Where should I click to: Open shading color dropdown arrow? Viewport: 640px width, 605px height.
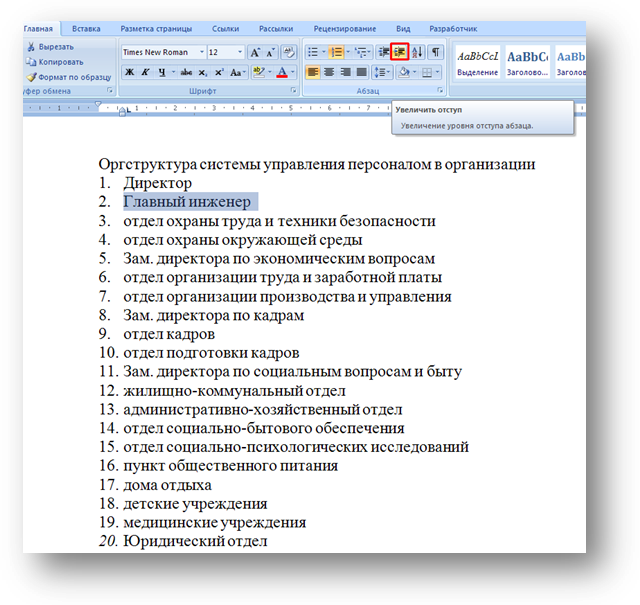[x=415, y=72]
